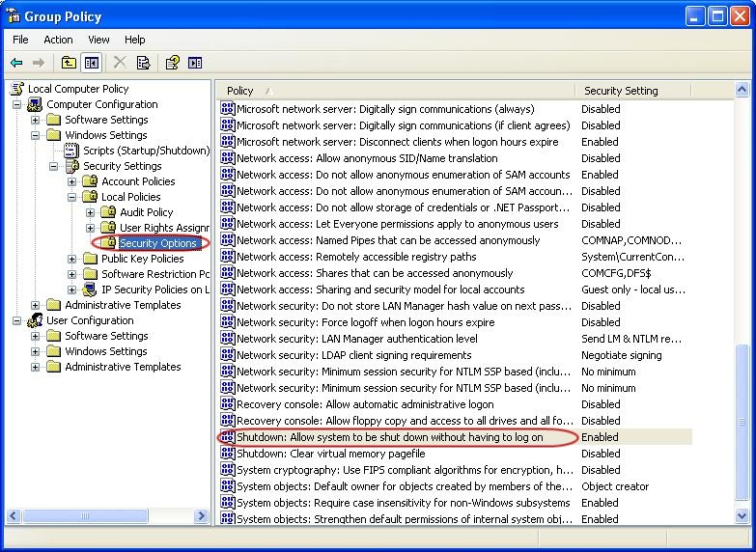Screen dimensions: 756x552
Task: Sort by the Security Setting column header
Action: coord(633,91)
